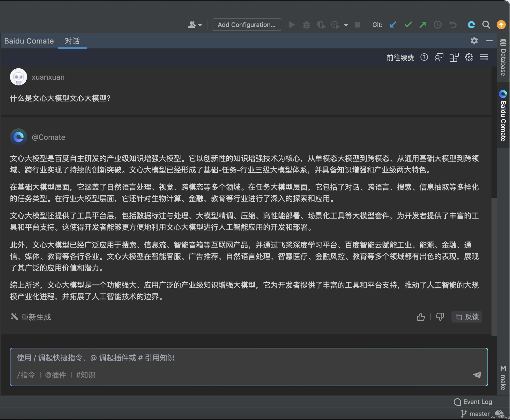
Task: Select the Baidu Comate tab
Action: point(28,41)
